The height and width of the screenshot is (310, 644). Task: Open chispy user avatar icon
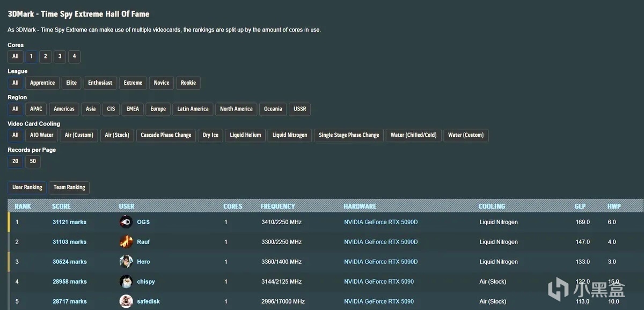[x=126, y=282]
